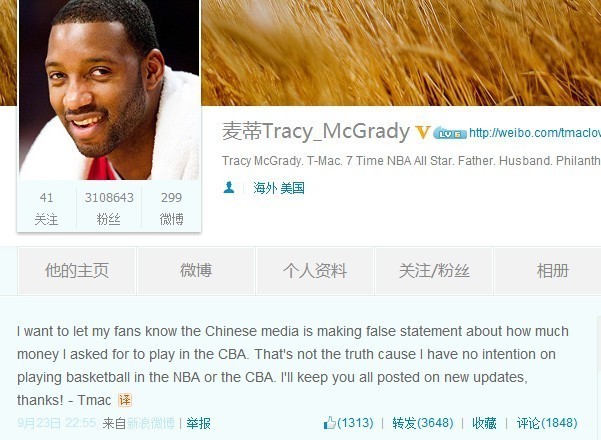Open 评论(1848) comments
601x440 pixels.
[x=547, y=423]
